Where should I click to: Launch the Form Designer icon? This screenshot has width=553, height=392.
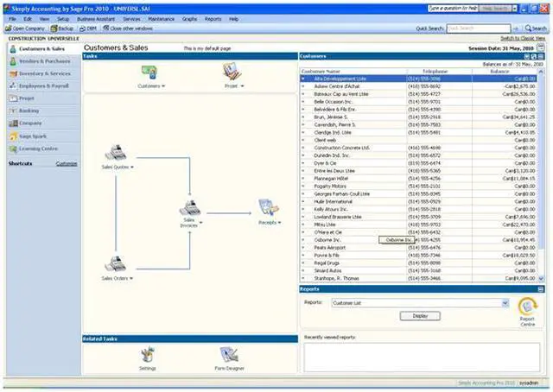[229, 355]
